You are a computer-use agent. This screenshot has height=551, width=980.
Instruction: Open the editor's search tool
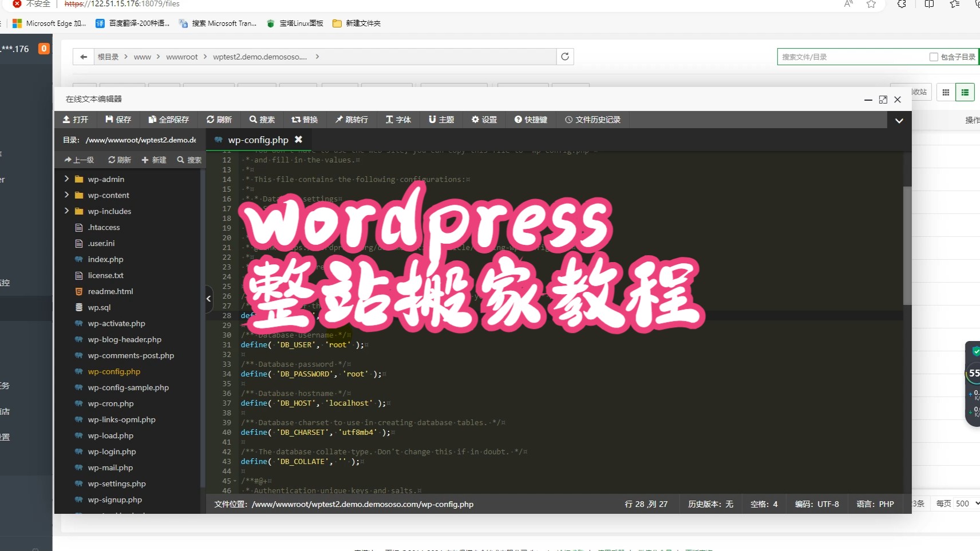[262, 120]
